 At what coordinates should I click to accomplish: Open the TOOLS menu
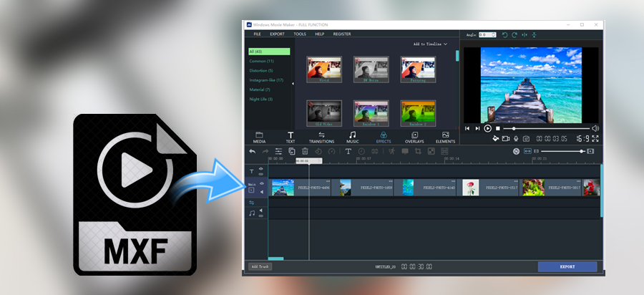pyautogui.click(x=300, y=34)
